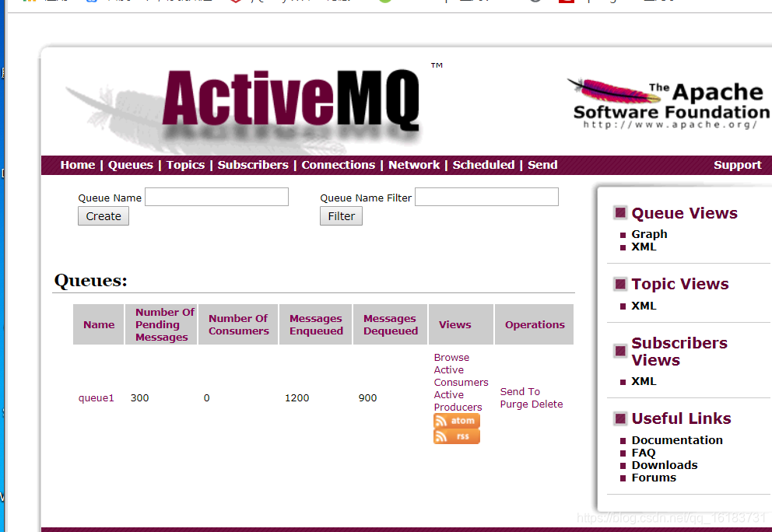772x532 pixels.
Task: Click the Filter button
Action: 341,216
